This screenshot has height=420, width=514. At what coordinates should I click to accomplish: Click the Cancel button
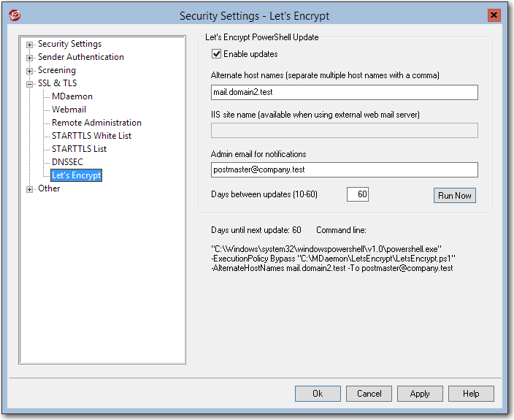[369, 394]
